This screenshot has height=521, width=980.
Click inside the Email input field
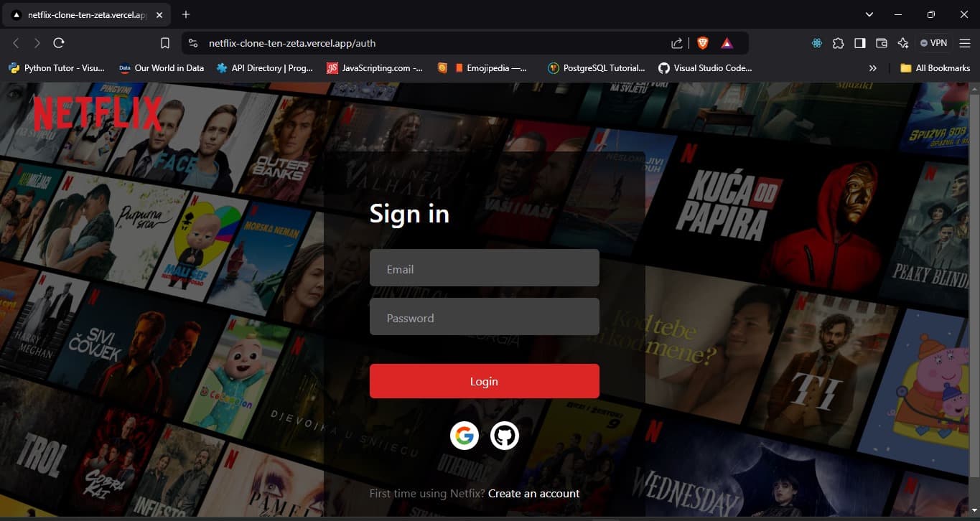[x=484, y=268]
